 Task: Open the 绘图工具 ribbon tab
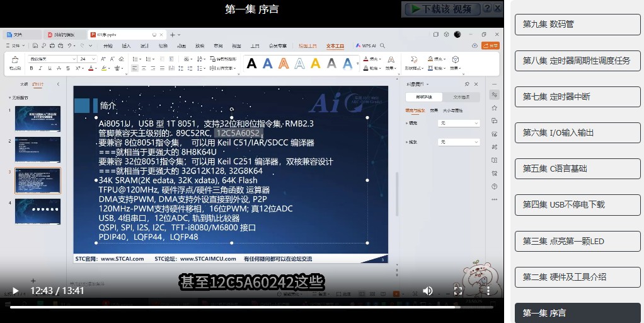click(x=308, y=46)
